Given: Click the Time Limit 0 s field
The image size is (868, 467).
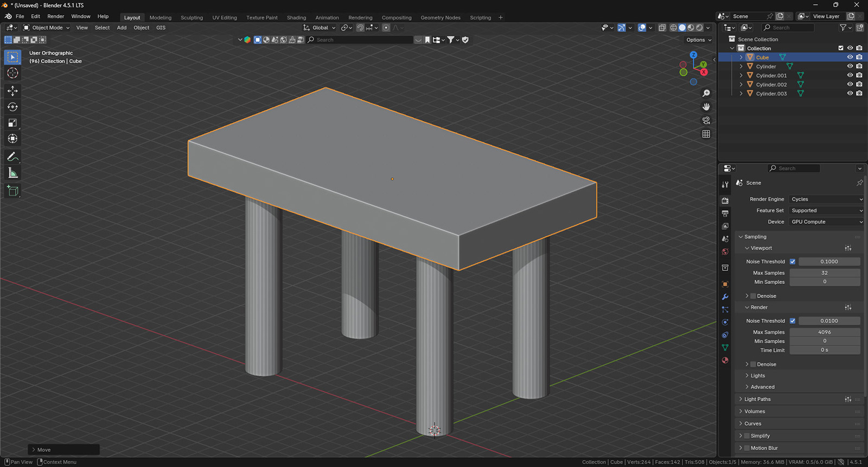Looking at the screenshot, I should point(825,350).
